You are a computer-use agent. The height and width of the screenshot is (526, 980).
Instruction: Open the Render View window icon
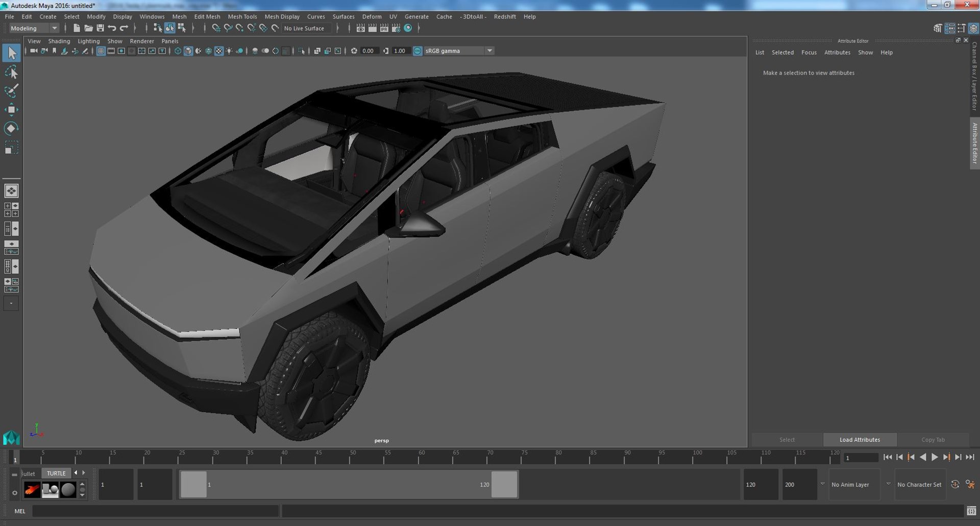360,28
